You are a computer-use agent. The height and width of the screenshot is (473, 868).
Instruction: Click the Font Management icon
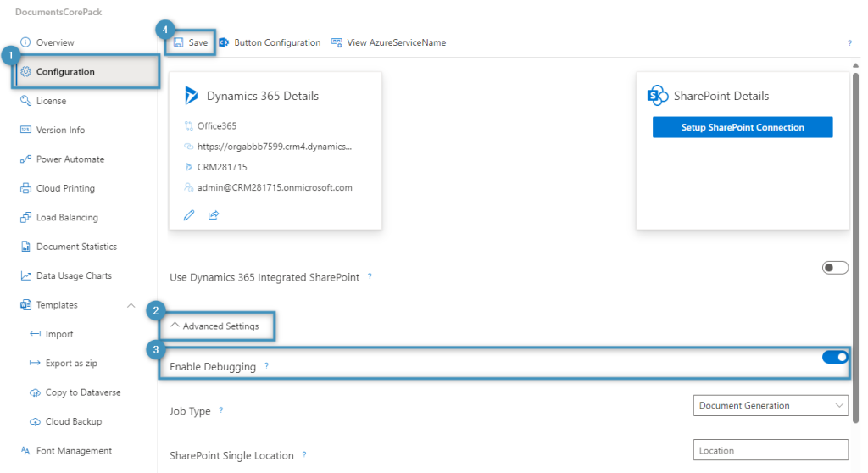25,450
